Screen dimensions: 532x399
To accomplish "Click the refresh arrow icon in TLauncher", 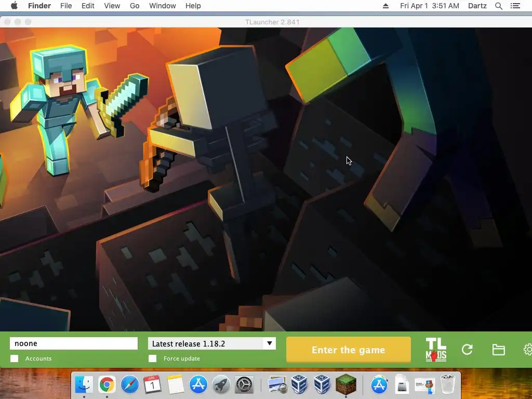I will (x=467, y=350).
